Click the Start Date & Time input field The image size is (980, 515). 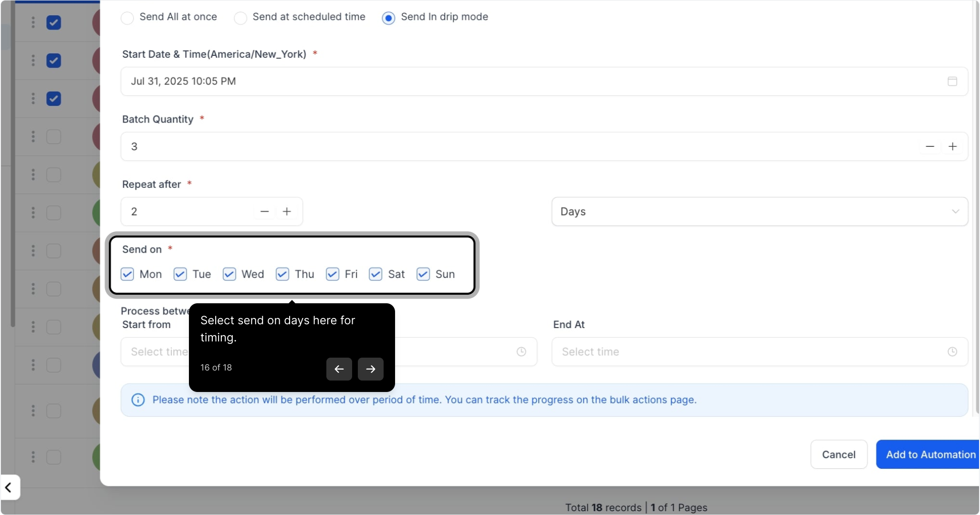tap(525, 82)
